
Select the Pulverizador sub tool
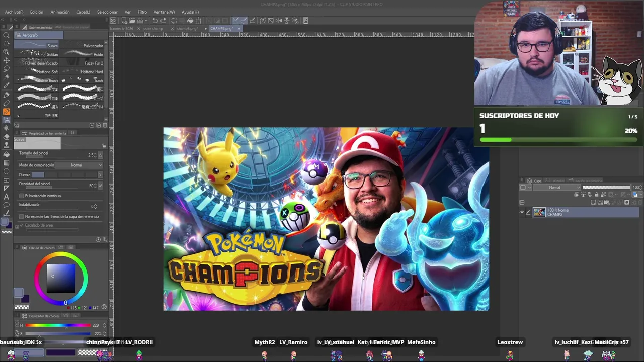pos(82,45)
